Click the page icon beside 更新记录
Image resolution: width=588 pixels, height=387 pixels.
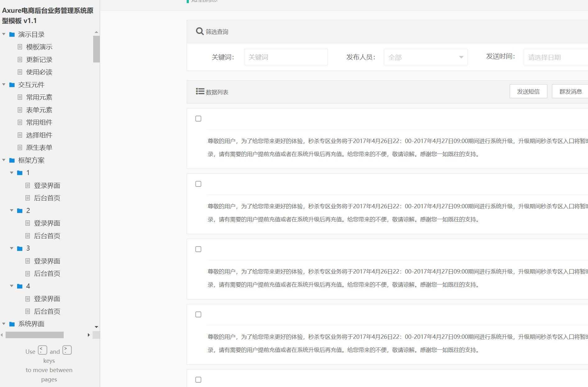pyautogui.click(x=20, y=60)
